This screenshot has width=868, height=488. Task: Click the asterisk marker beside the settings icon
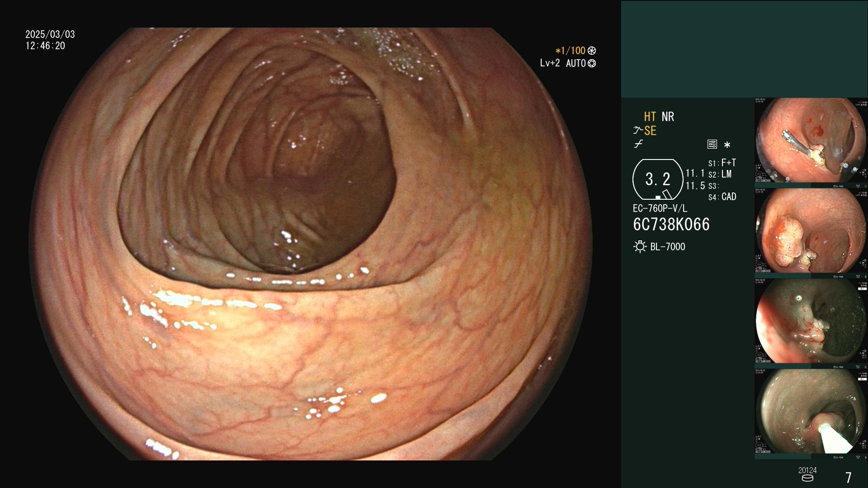[727, 145]
